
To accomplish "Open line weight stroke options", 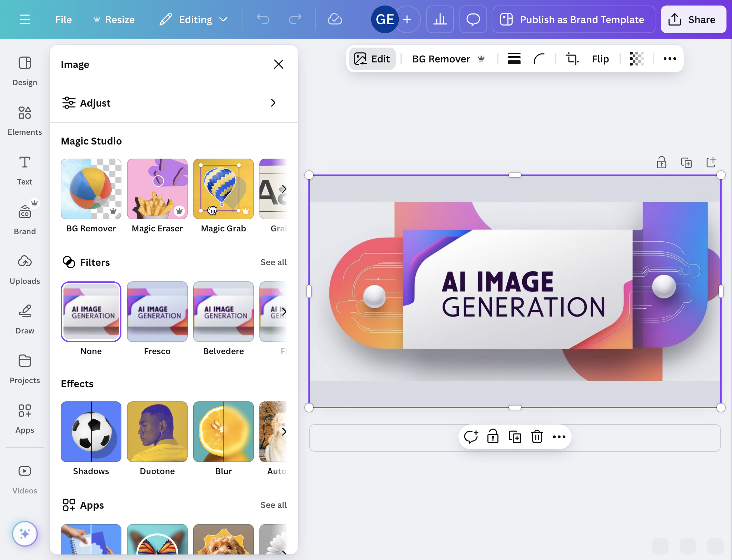I will [514, 59].
